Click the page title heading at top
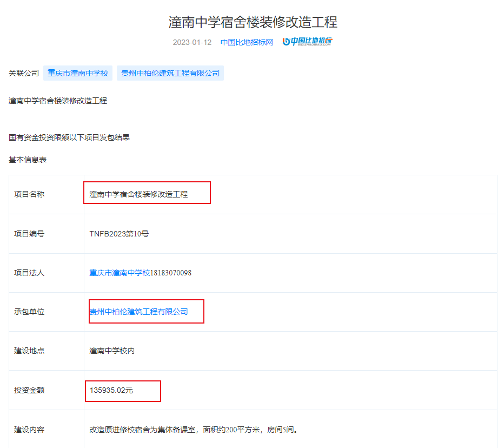 (x=253, y=22)
